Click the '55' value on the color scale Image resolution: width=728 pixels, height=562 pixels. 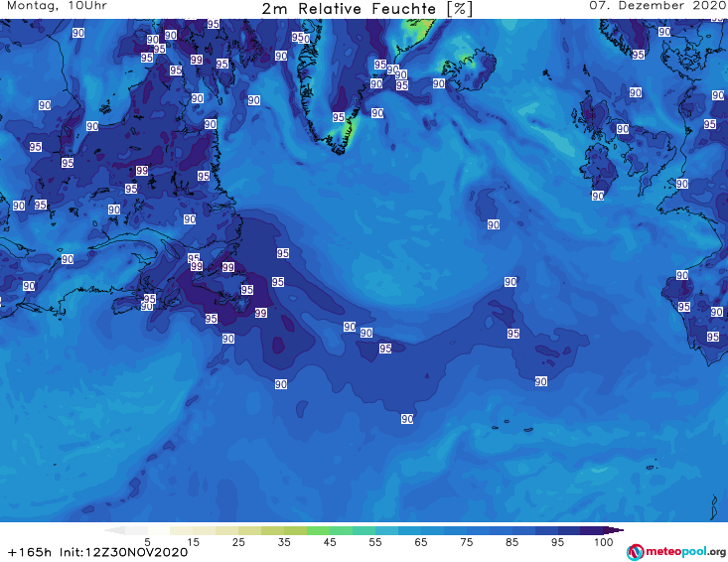375,541
